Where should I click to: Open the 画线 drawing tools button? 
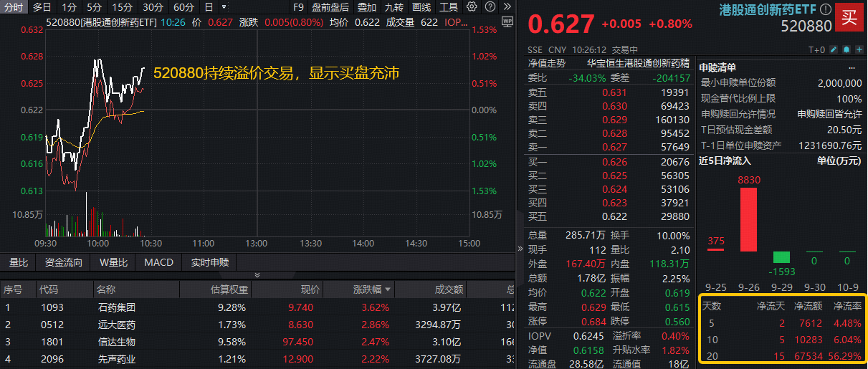click(x=421, y=7)
